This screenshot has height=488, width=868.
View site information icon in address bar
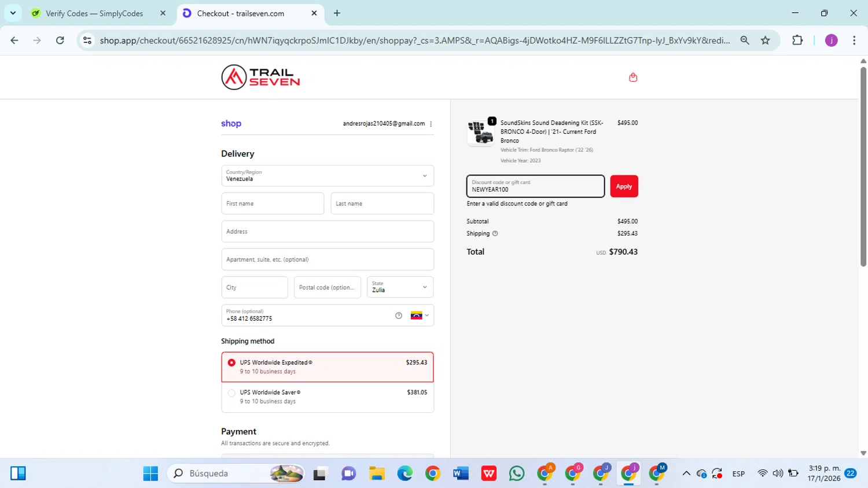pyautogui.click(x=87, y=40)
